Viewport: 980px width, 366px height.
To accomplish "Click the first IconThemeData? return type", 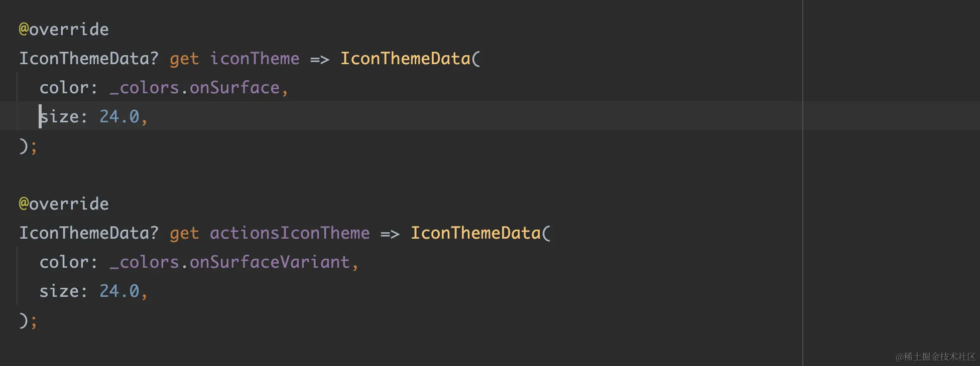I will click(89, 59).
